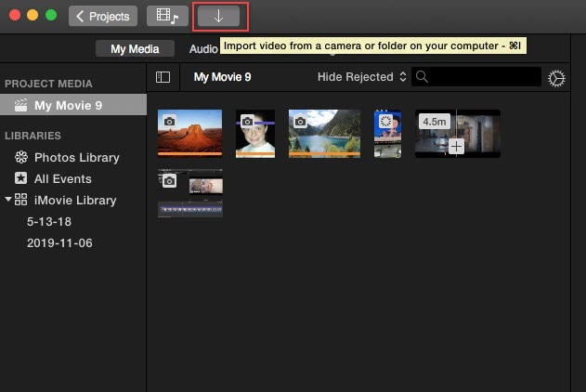Open the 5-13-18 event
Image resolution: width=586 pixels, height=392 pixels.
click(49, 222)
